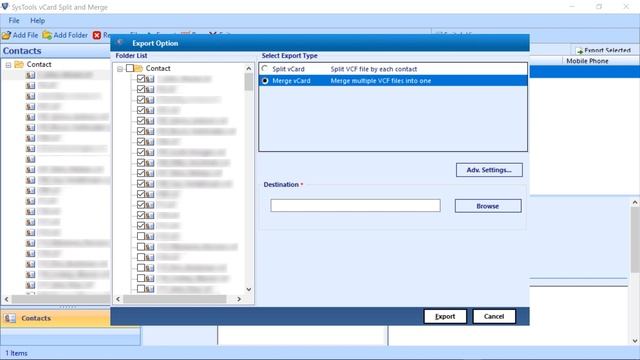Click 'Split VCF file by each contact' text
Screen dimensions: 640x360
374,69
